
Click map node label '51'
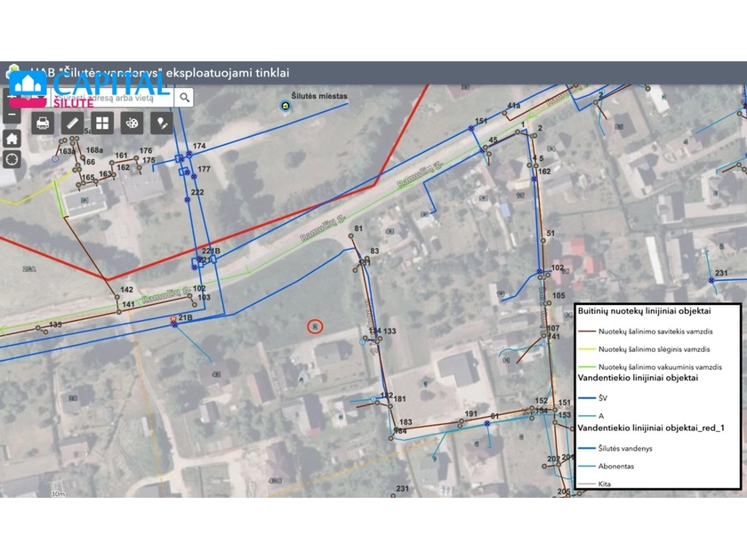pyautogui.click(x=550, y=233)
